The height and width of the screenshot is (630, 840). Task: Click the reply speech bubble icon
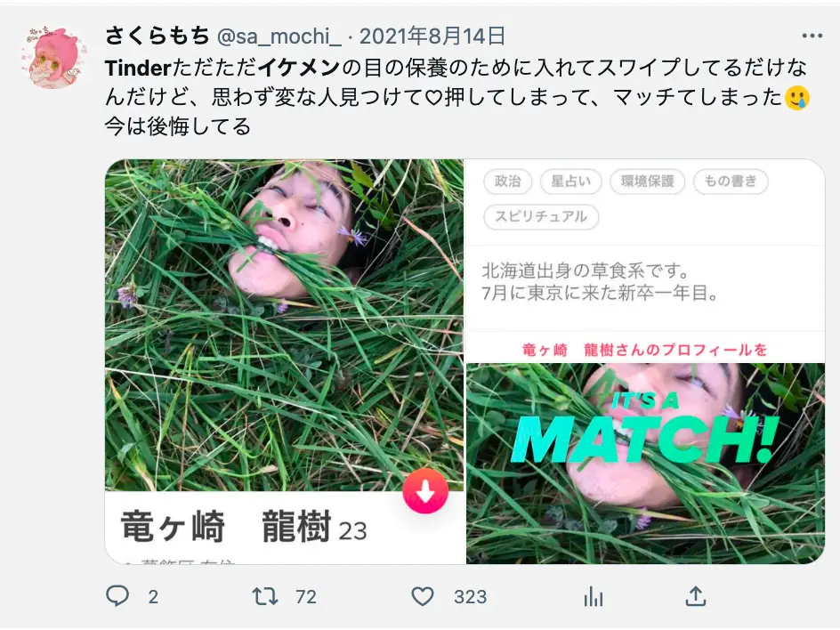click(x=117, y=595)
